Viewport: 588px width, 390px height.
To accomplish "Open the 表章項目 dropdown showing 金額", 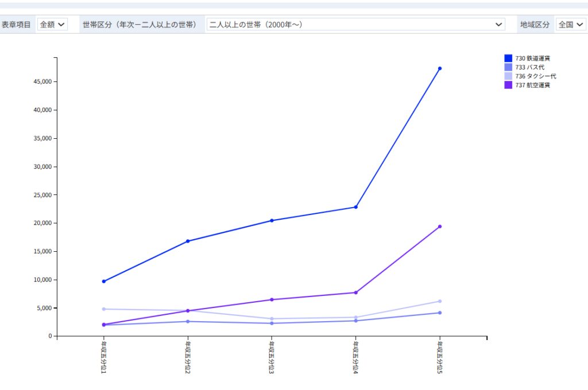I will 52,25.
